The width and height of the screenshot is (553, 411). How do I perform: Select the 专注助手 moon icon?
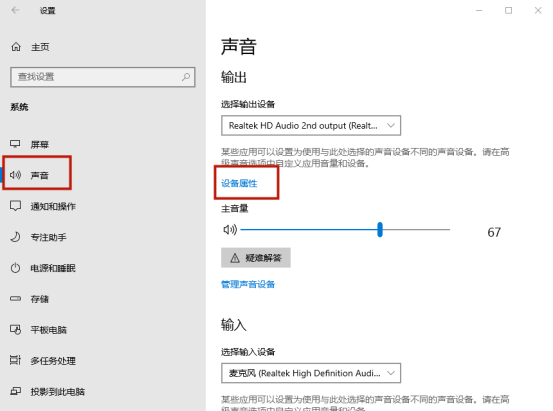coord(15,237)
